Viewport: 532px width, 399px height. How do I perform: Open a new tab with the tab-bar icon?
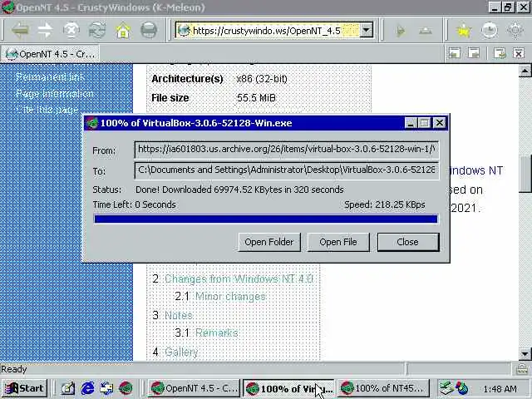(500, 53)
